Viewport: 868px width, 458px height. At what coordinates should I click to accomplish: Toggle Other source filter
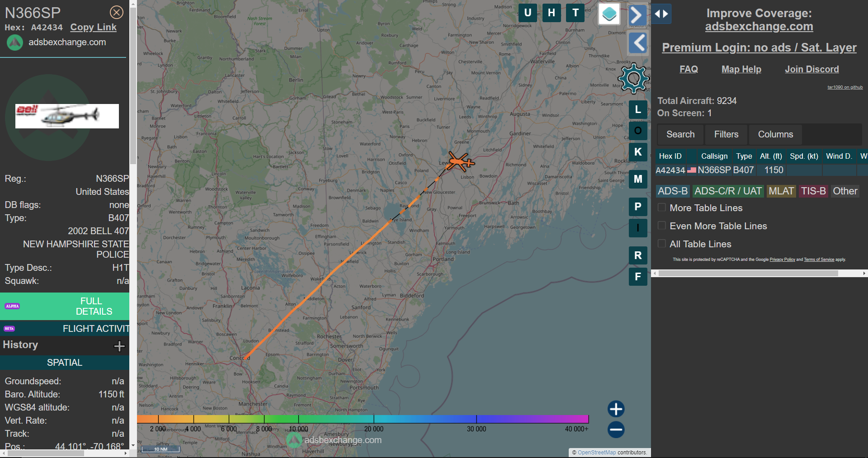845,191
